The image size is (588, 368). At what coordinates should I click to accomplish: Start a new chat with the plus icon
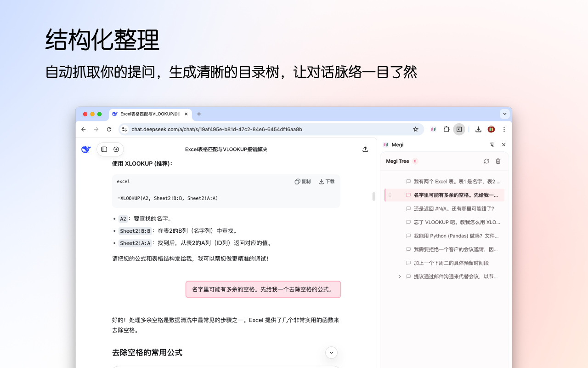pyautogui.click(x=116, y=149)
